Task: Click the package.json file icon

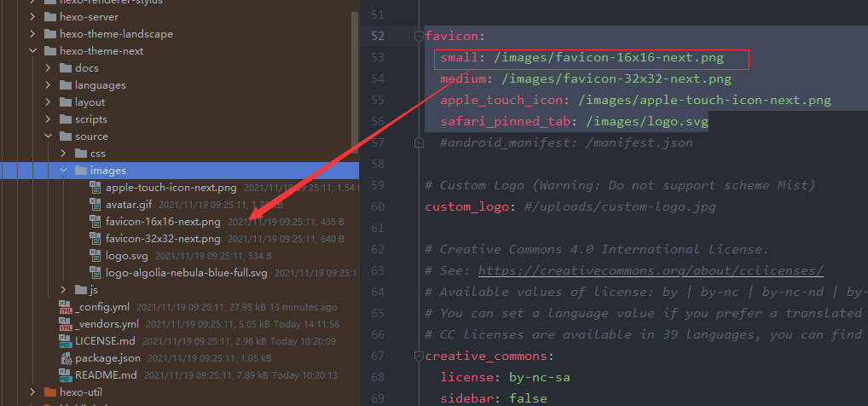Action: tap(66, 358)
